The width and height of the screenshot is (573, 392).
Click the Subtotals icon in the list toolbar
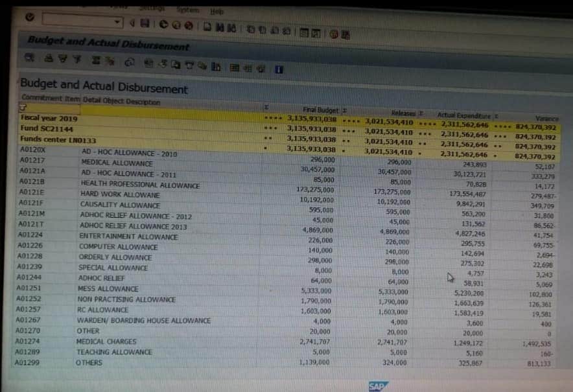[x=110, y=61]
